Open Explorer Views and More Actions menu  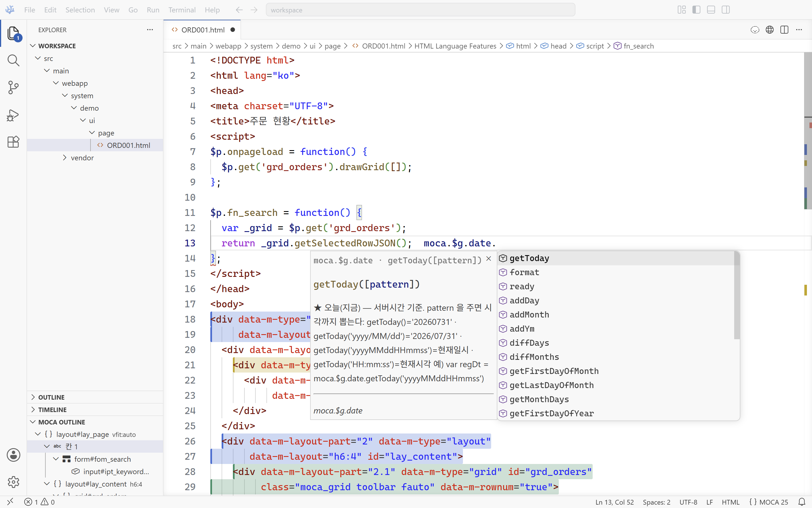(x=150, y=30)
